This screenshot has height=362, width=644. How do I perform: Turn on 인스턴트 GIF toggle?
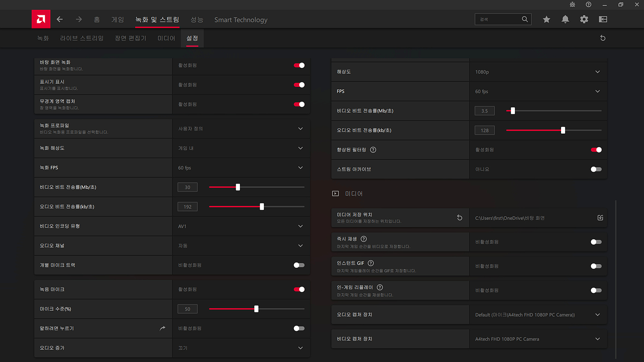596,266
